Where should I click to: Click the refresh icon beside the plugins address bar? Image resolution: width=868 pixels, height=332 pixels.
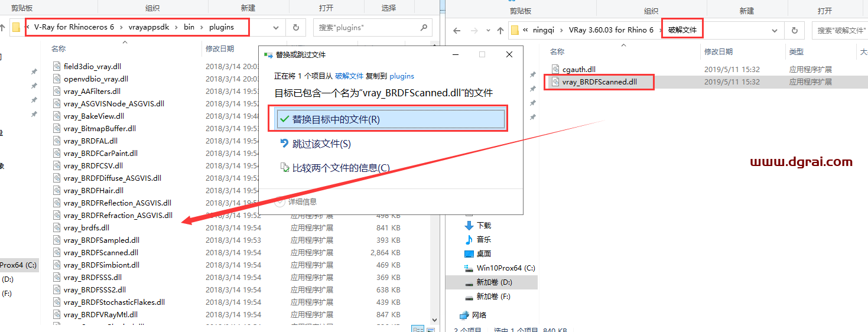[295, 28]
